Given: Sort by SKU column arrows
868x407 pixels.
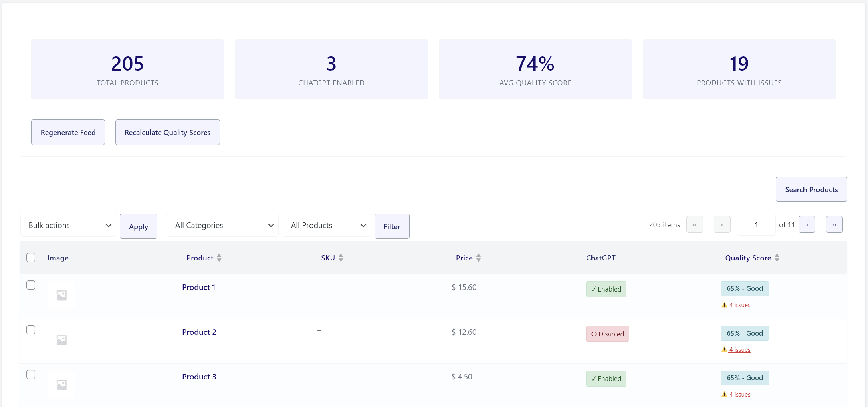Looking at the screenshot, I should [341, 258].
